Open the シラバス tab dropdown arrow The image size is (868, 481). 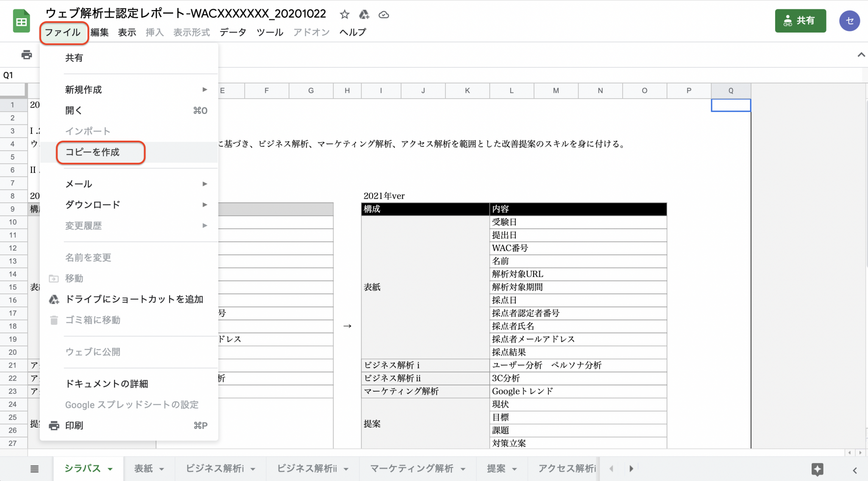[110, 469]
